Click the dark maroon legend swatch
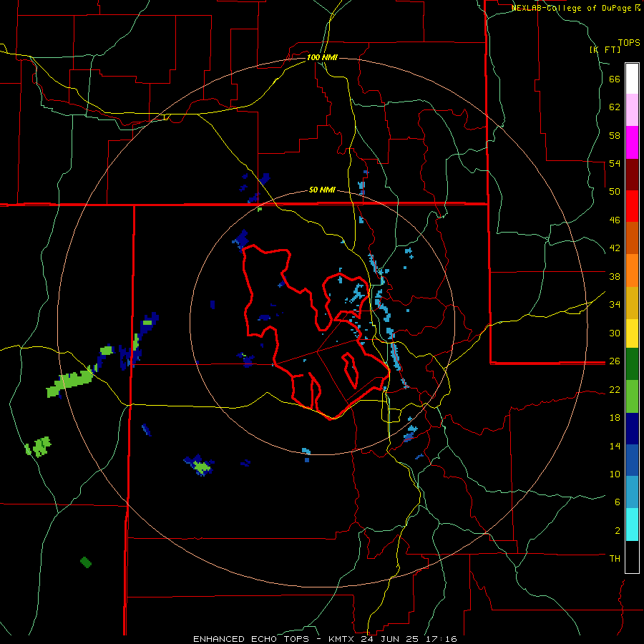644x644 pixels. [632, 174]
